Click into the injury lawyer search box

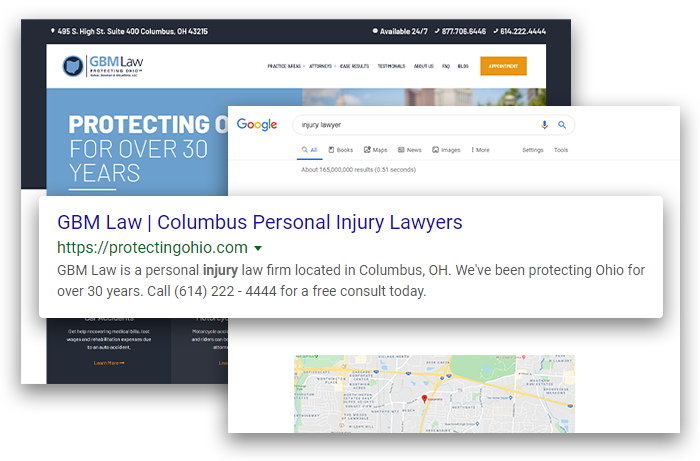415,125
